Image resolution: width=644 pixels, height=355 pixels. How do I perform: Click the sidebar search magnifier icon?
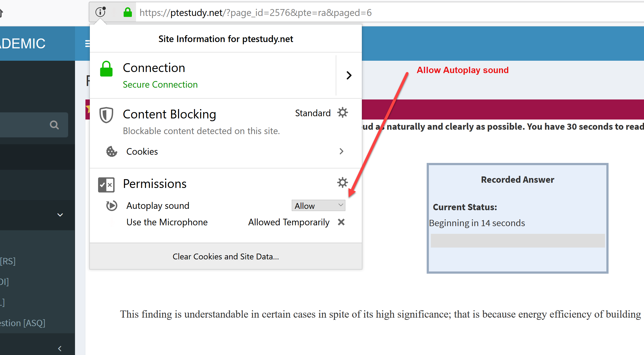pyautogui.click(x=54, y=125)
